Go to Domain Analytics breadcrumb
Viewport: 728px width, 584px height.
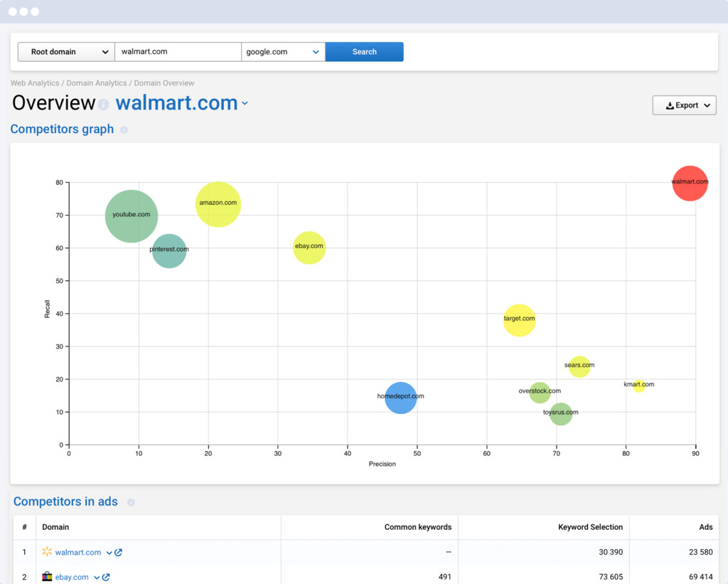[x=97, y=83]
